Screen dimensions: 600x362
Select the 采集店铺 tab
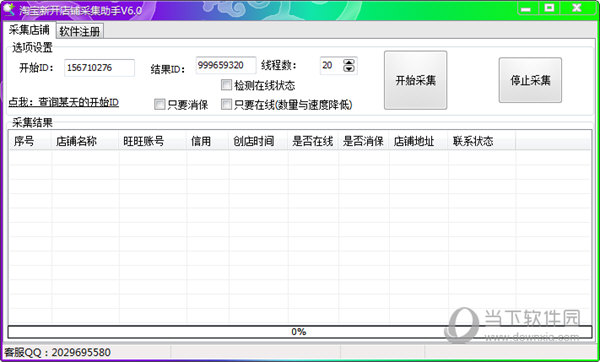click(29, 29)
